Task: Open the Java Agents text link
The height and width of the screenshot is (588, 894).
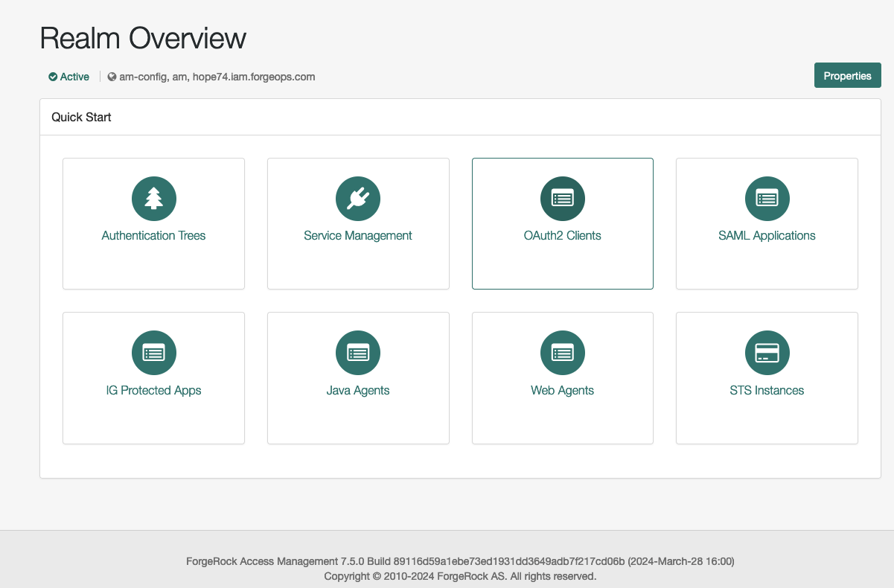Action: click(x=358, y=391)
